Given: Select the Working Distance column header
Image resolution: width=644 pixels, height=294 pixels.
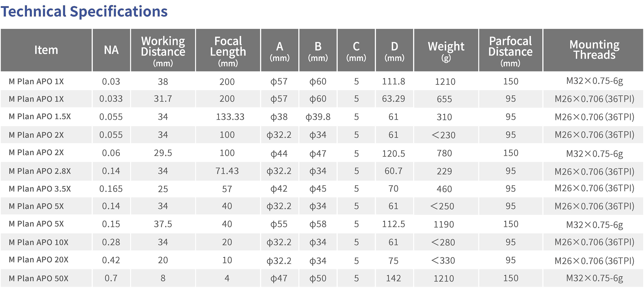Looking at the screenshot, I should [x=163, y=50].
